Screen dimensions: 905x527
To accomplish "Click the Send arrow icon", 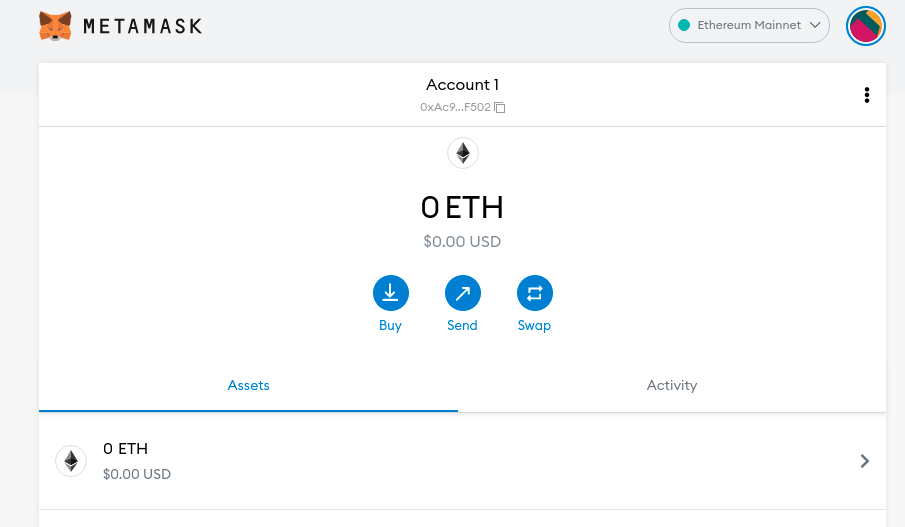I will point(462,293).
